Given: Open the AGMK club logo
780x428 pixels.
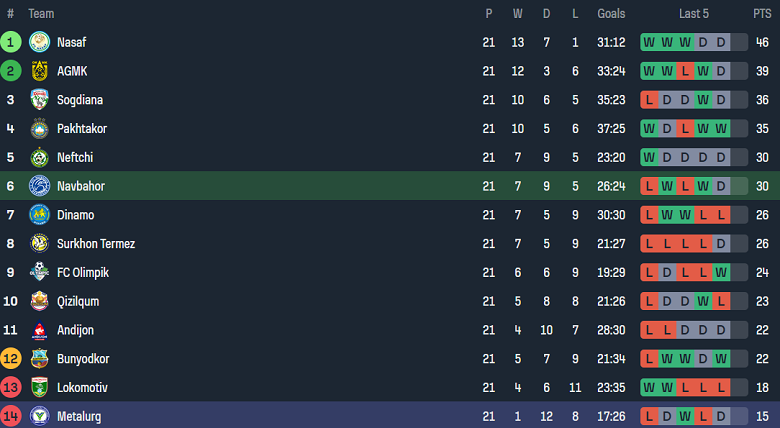Looking at the screenshot, I should 39,71.
